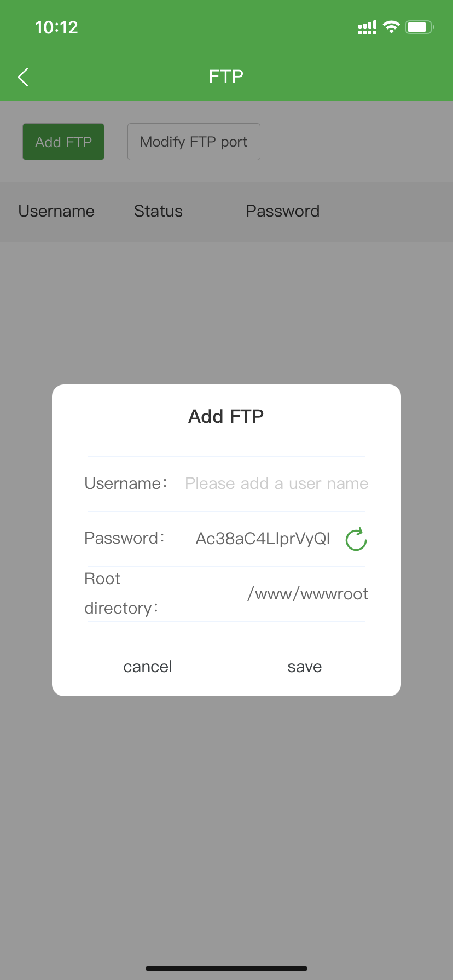This screenshot has height=980, width=453.
Task: Tap the FTP page title in header
Action: [x=226, y=77]
